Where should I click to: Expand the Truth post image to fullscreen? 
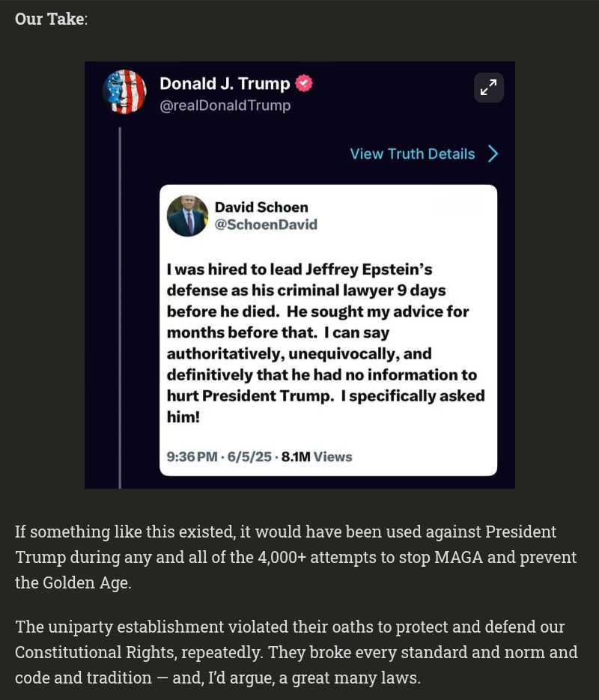(488, 88)
